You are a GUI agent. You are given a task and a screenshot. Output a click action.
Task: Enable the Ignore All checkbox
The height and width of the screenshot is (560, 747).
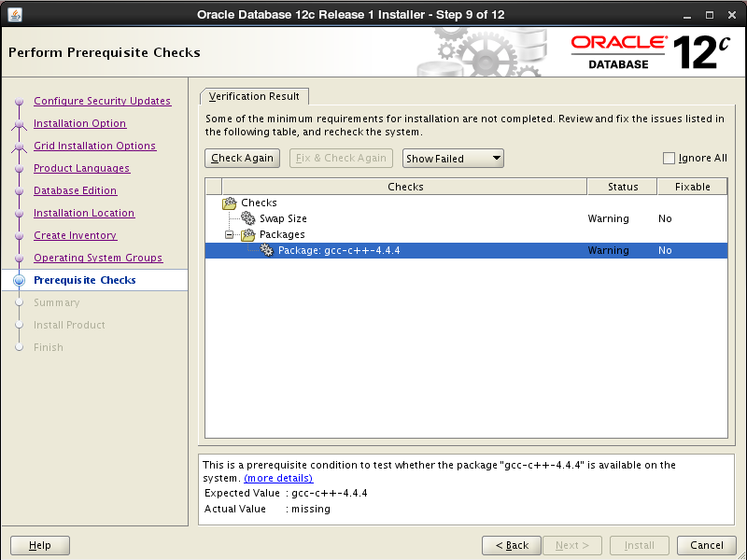(x=669, y=158)
